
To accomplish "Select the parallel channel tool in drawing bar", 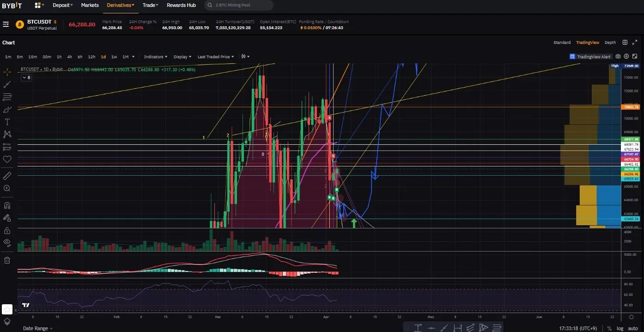I will coord(471,328).
